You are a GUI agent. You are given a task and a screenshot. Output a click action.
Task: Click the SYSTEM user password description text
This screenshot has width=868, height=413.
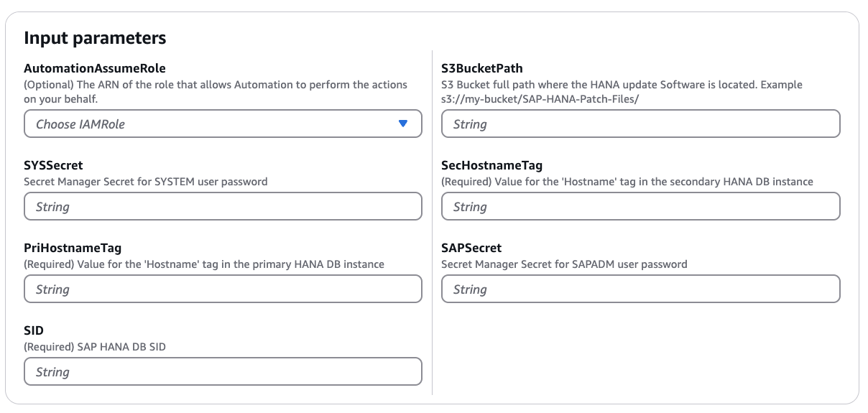point(145,182)
